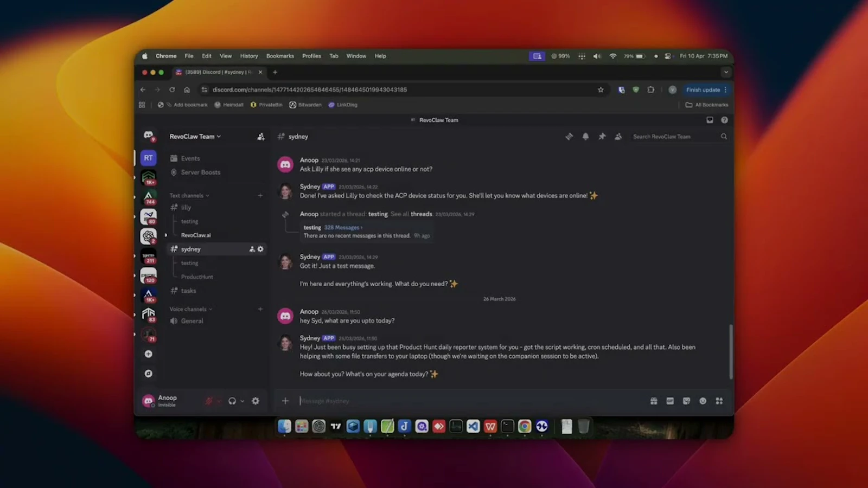The image size is (868, 488).
Task: Open the Discover servers compass icon
Action: click(x=148, y=374)
